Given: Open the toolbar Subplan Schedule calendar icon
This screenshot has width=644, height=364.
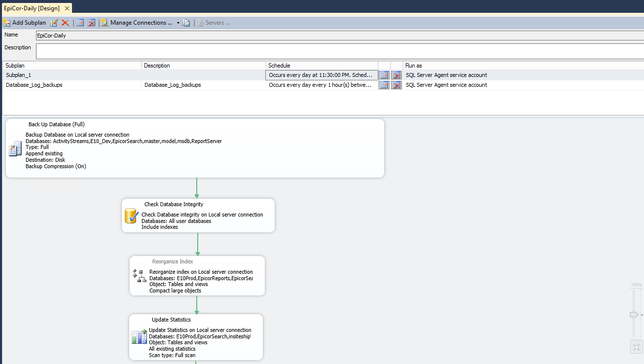Looking at the screenshot, I should (x=80, y=23).
